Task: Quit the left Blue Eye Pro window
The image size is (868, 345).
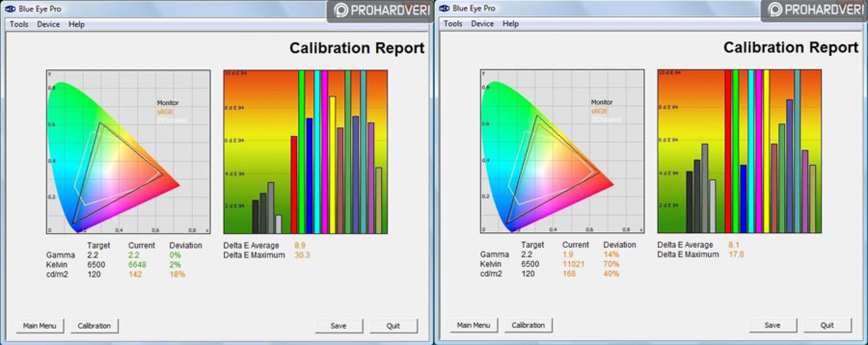Action: pyautogui.click(x=393, y=325)
